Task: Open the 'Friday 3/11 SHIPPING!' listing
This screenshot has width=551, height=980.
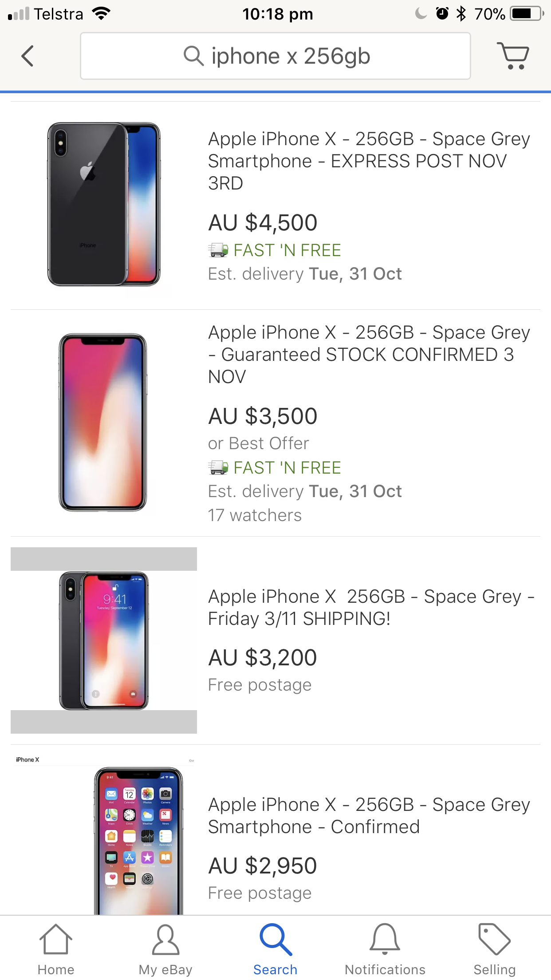Action: [371, 607]
